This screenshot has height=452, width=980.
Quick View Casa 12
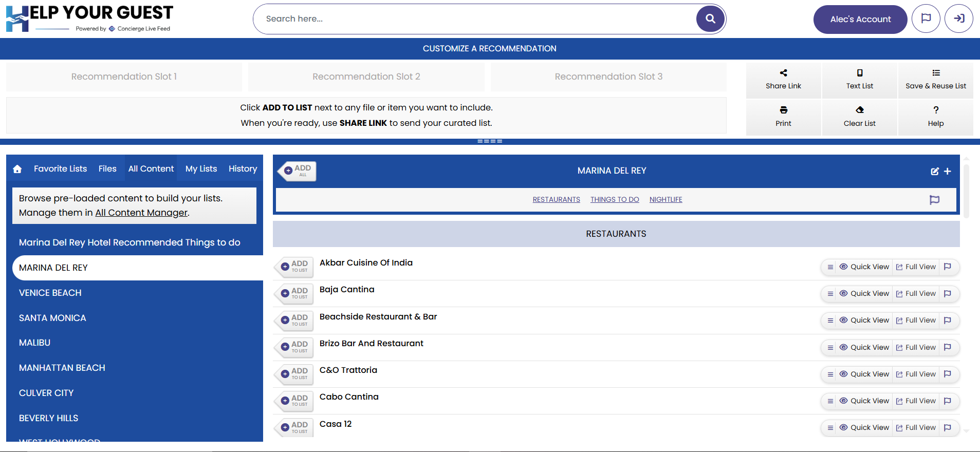(864, 428)
